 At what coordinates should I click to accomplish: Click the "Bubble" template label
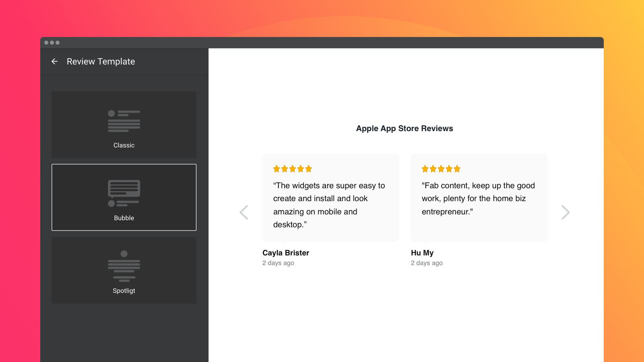124,218
